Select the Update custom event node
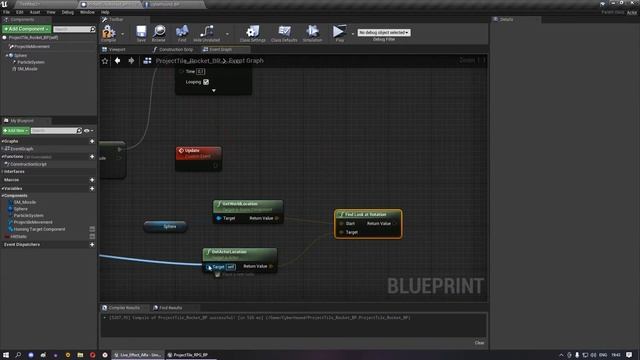Screen dimensions: 640x360 [198, 158]
